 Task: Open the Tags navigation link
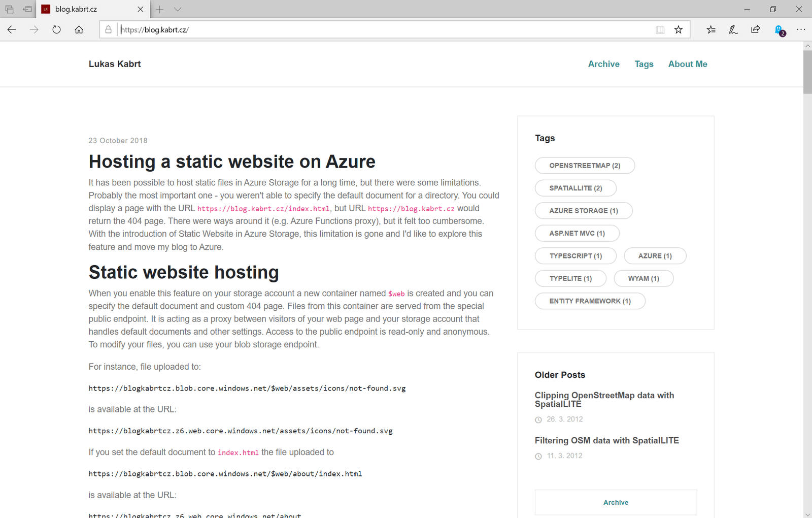(644, 64)
